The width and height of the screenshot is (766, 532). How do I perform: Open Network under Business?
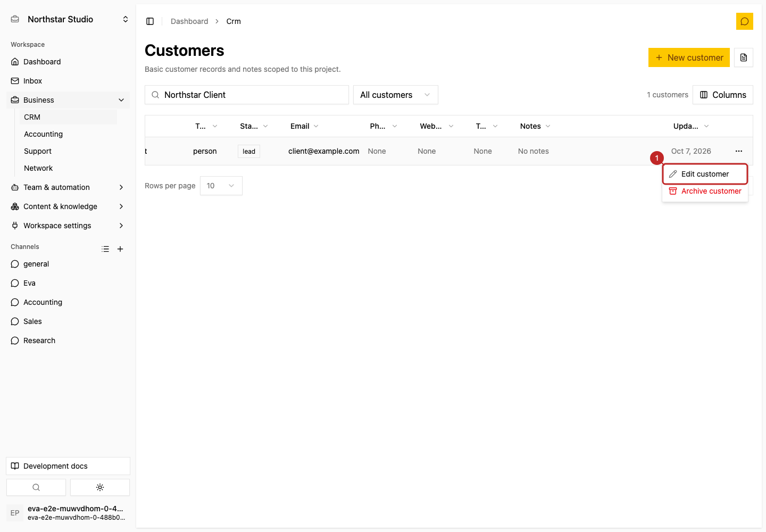pos(68,168)
